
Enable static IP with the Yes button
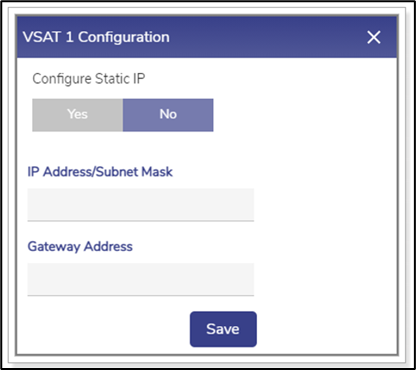[77, 115]
